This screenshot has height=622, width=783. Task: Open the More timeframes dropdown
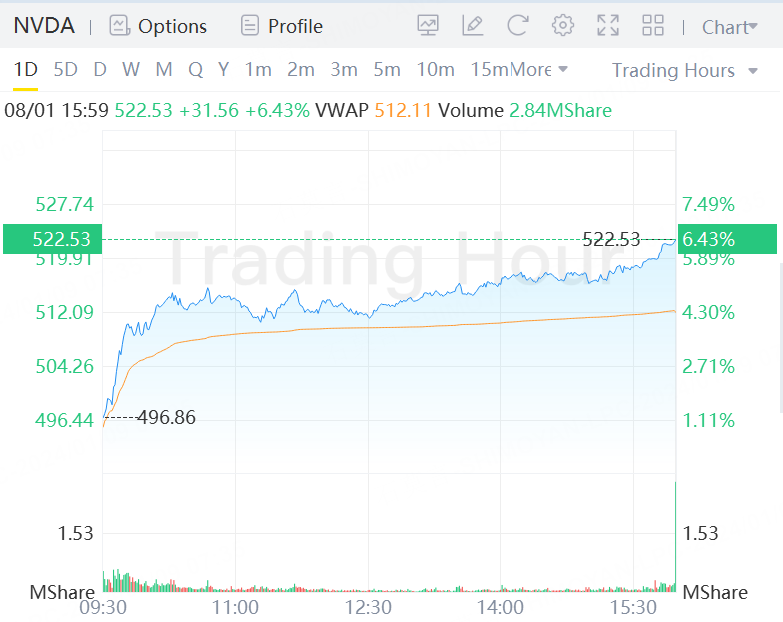pos(539,70)
